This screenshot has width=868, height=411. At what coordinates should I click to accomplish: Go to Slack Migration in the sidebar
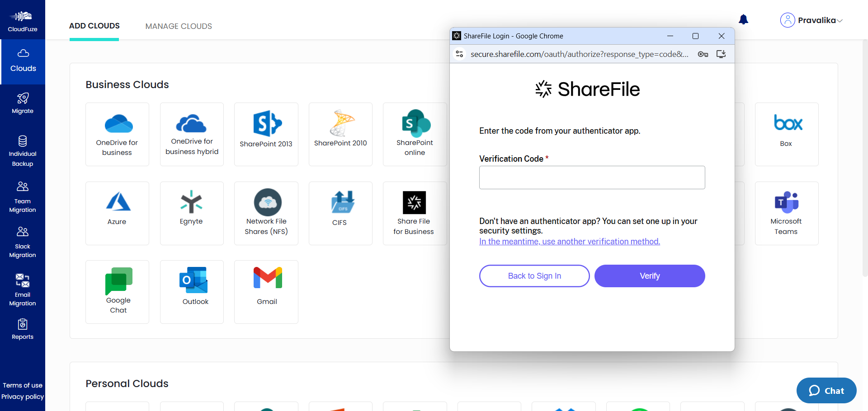[x=23, y=243]
